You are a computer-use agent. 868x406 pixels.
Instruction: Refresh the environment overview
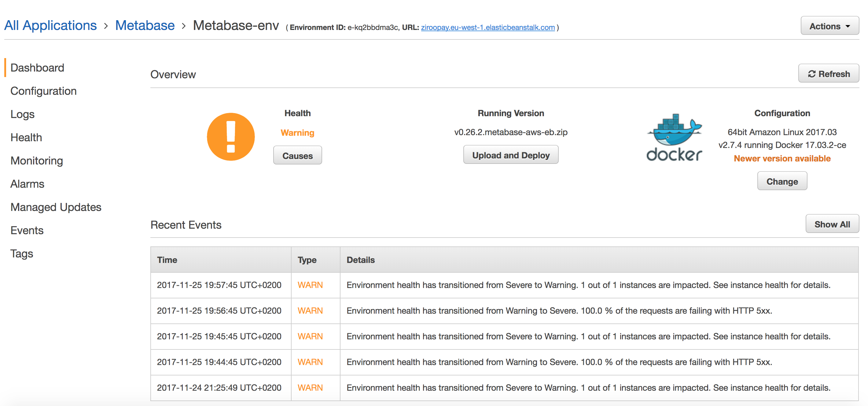pyautogui.click(x=829, y=73)
